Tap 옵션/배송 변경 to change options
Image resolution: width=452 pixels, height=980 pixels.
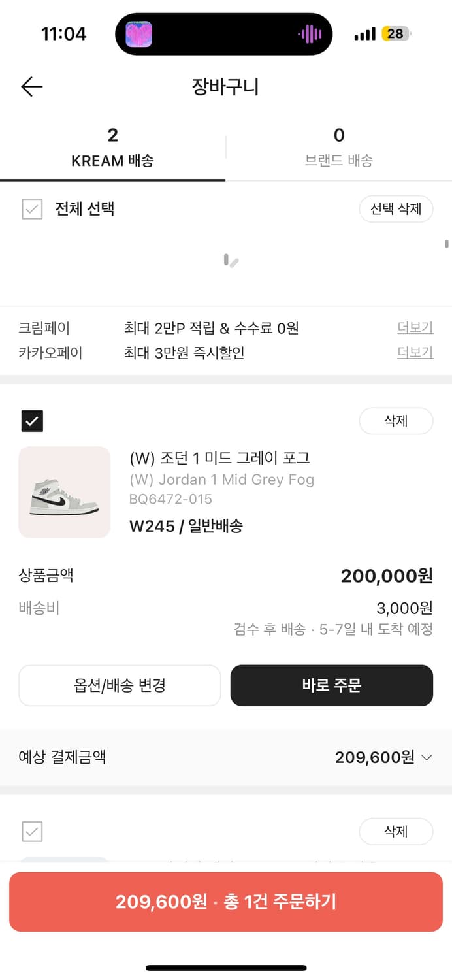[120, 685]
